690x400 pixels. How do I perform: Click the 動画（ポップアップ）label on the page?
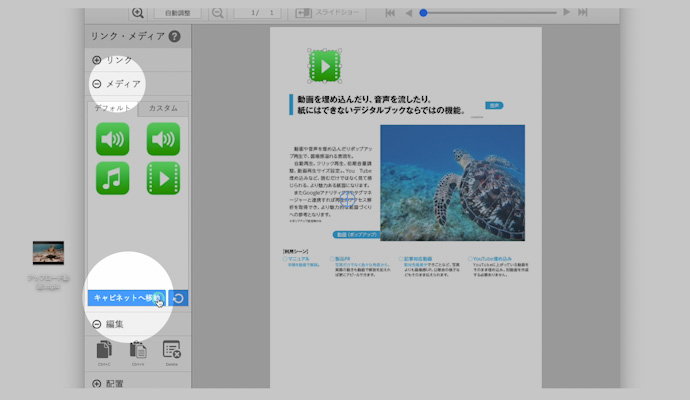coord(356,235)
